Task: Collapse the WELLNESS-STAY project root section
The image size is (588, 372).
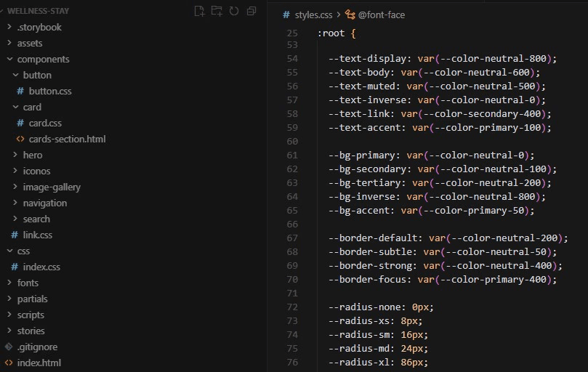Action: coord(38,11)
